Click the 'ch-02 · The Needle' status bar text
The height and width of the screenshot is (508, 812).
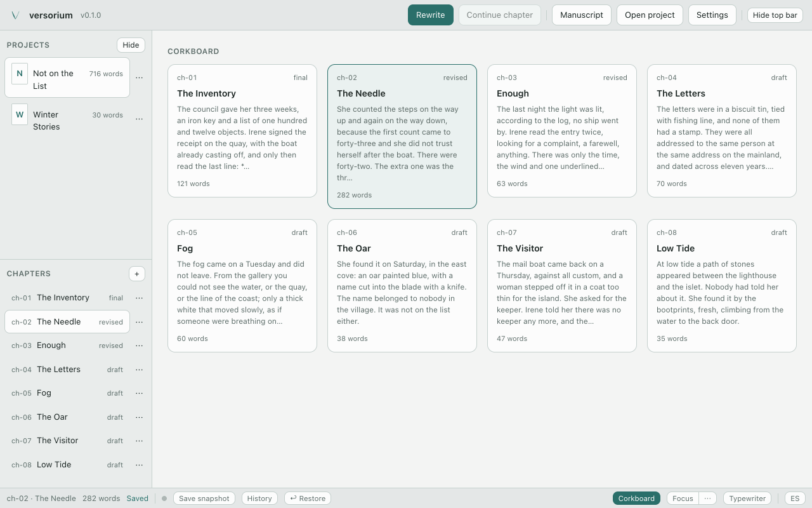[41, 498]
